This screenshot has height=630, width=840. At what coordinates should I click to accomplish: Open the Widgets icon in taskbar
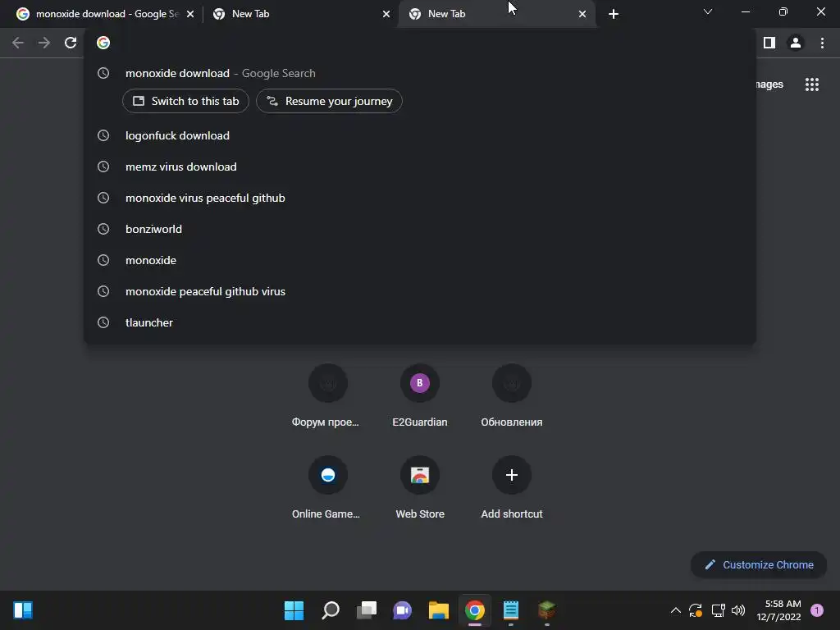click(x=23, y=610)
